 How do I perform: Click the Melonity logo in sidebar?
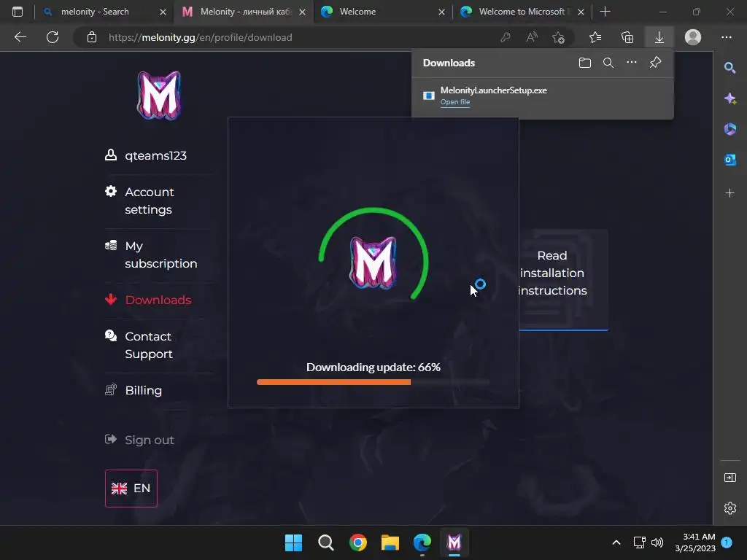(159, 96)
